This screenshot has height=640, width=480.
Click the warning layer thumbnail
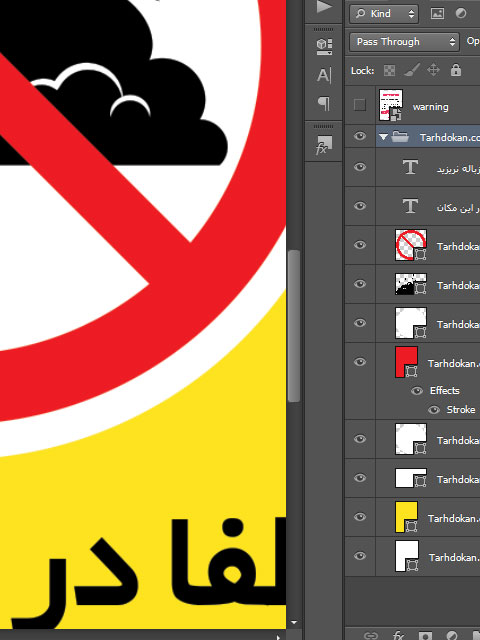pos(391,105)
